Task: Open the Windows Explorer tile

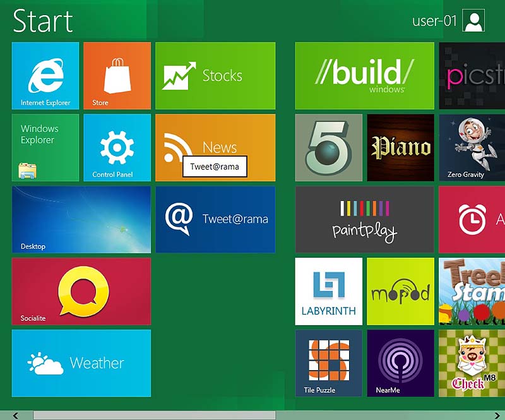Action: [45, 147]
